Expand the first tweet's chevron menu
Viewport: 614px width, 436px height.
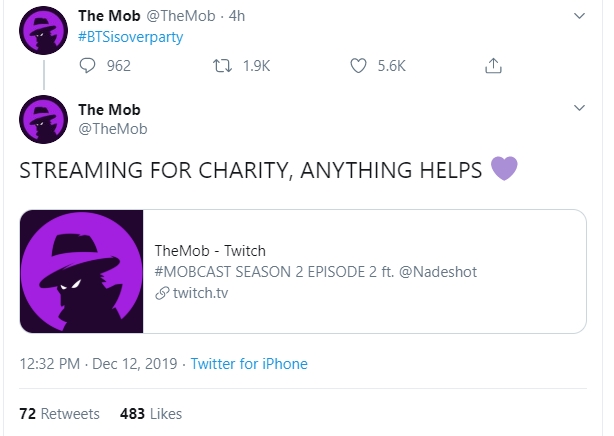pos(578,17)
